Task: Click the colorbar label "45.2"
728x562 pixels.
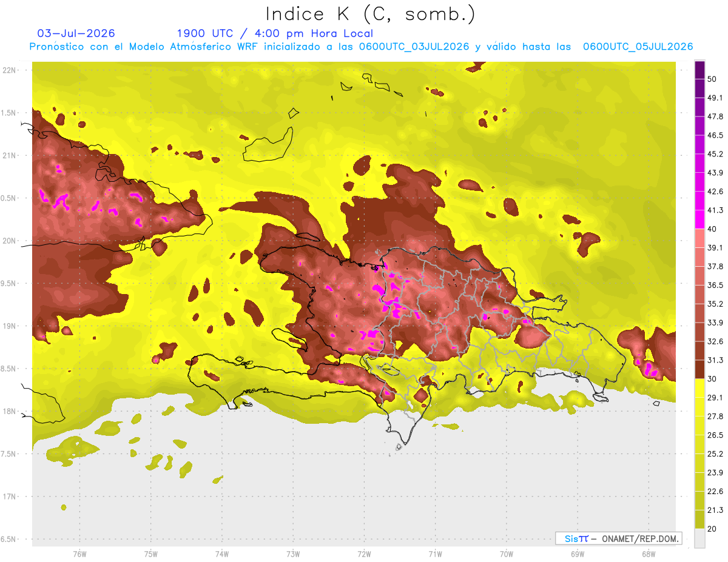Action: point(715,154)
